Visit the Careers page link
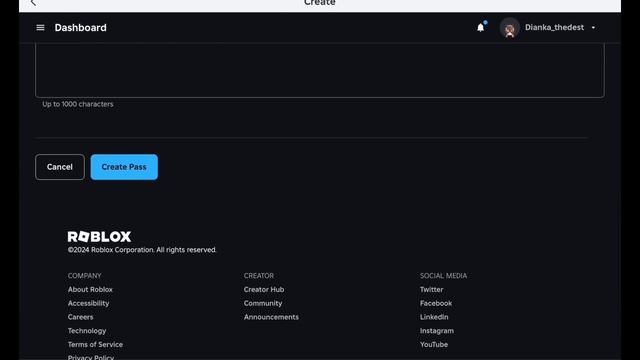The width and height of the screenshot is (640, 360). [x=80, y=317]
